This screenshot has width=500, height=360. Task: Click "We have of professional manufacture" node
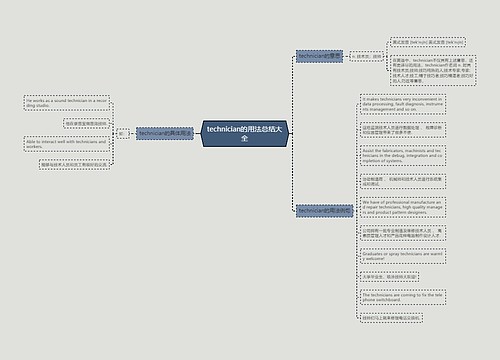(403, 207)
